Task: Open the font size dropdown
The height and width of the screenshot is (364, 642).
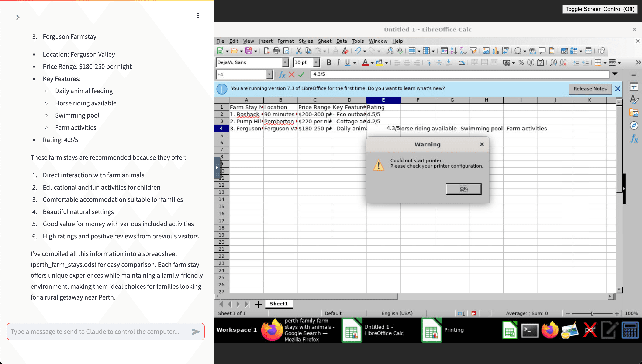Action: tap(316, 63)
